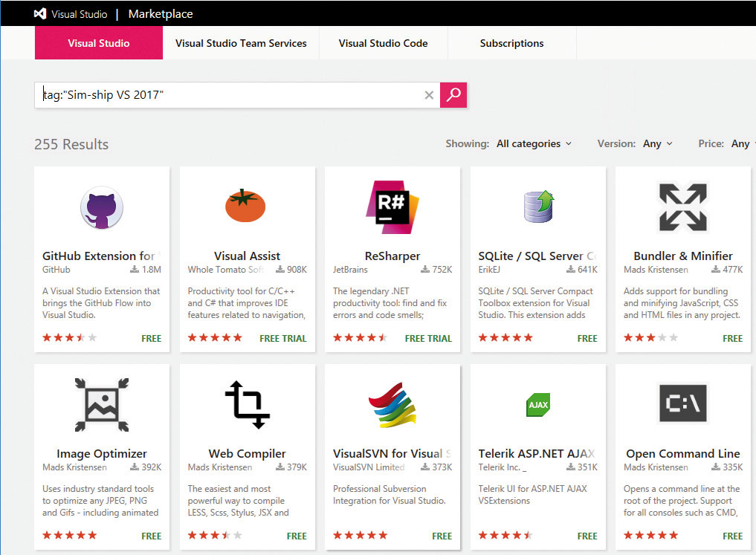Click the Telerik UI for ASP.NET AJAX description
The height and width of the screenshot is (555, 756).
click(533, 494)
